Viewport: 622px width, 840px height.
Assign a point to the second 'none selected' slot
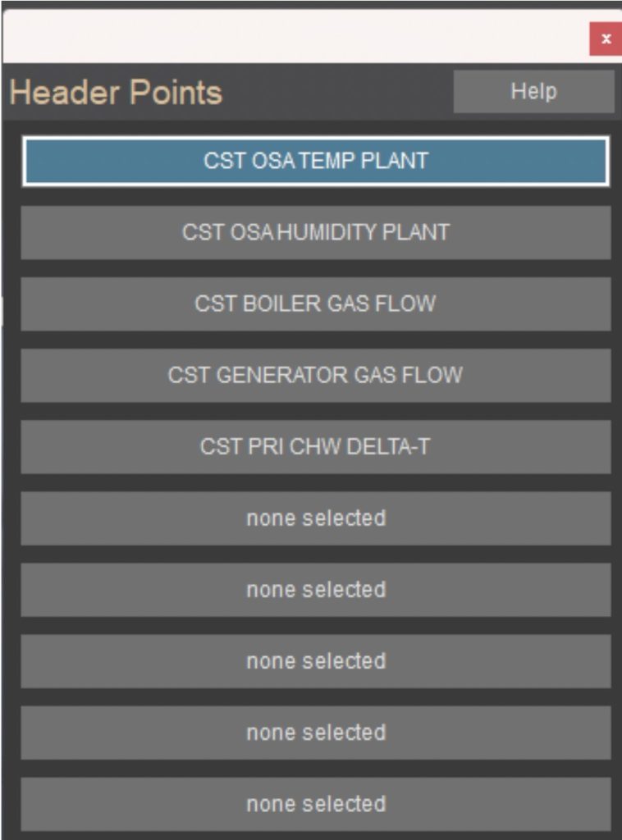pos(315,590)
